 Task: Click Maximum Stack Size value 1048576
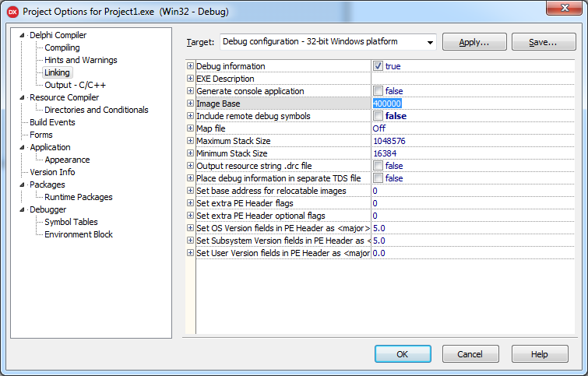point(389,141)
